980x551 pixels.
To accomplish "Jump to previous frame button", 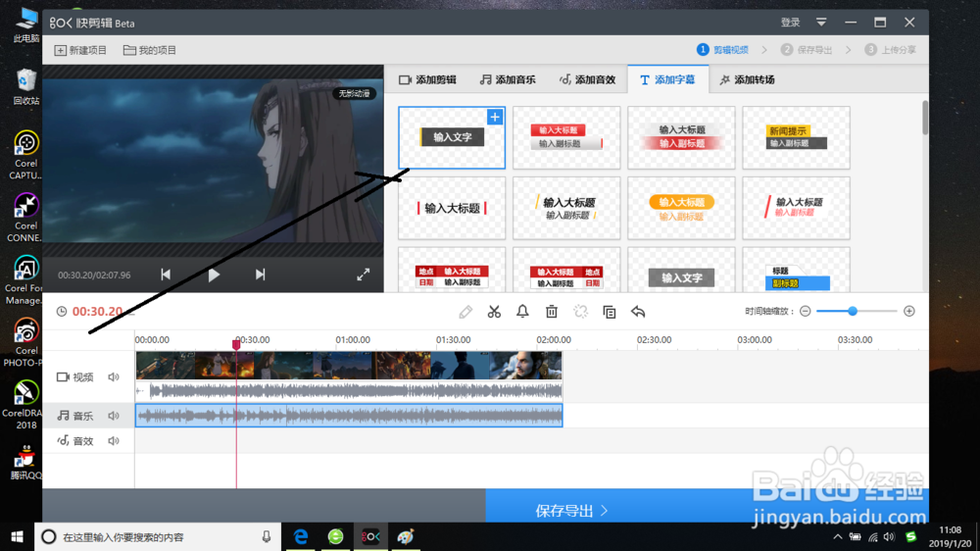I will click(166, 275).
